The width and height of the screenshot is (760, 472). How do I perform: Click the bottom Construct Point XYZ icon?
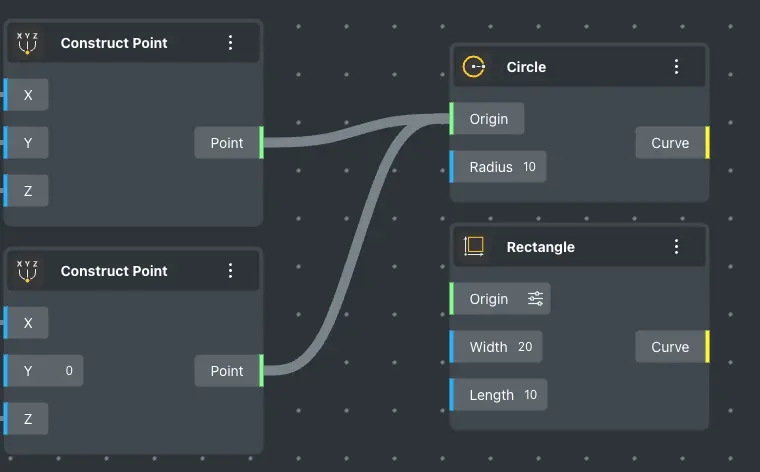pos(28,271)
